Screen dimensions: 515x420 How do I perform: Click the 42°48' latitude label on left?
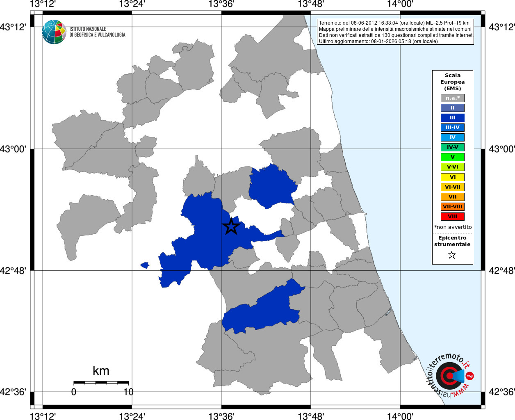(x=13, y=271)
